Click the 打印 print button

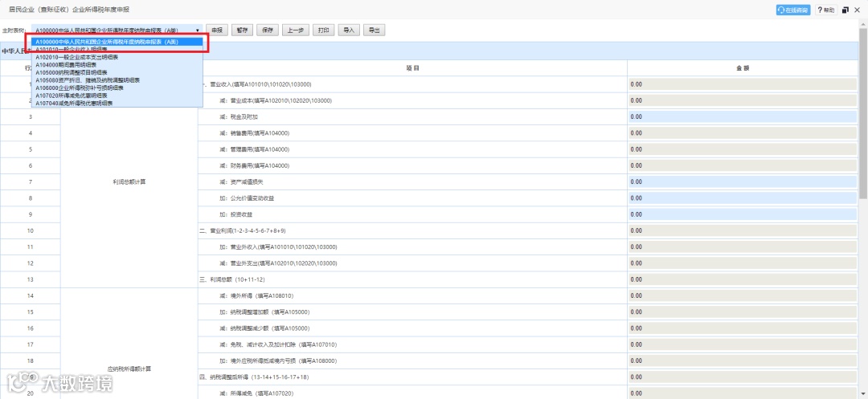(323, 31)
